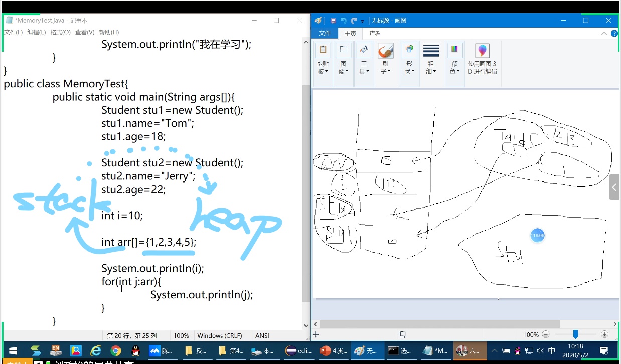Open Notepad's 编辑(E) menu

coord(37,32)
